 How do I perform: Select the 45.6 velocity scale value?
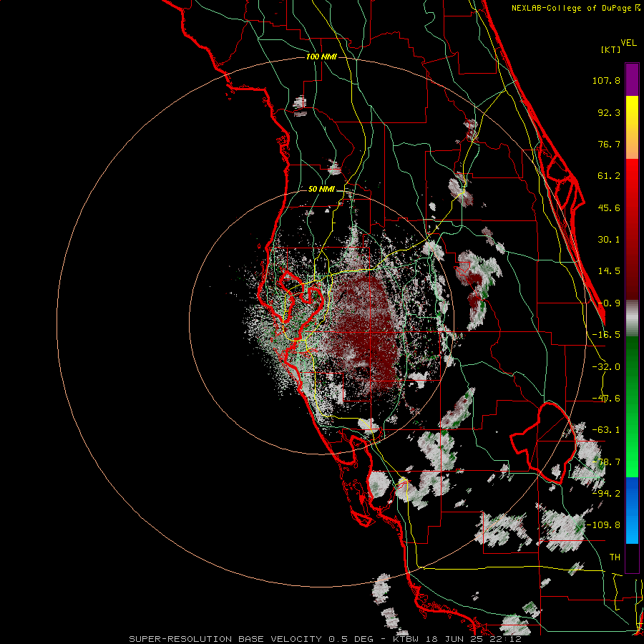point(609,208)
